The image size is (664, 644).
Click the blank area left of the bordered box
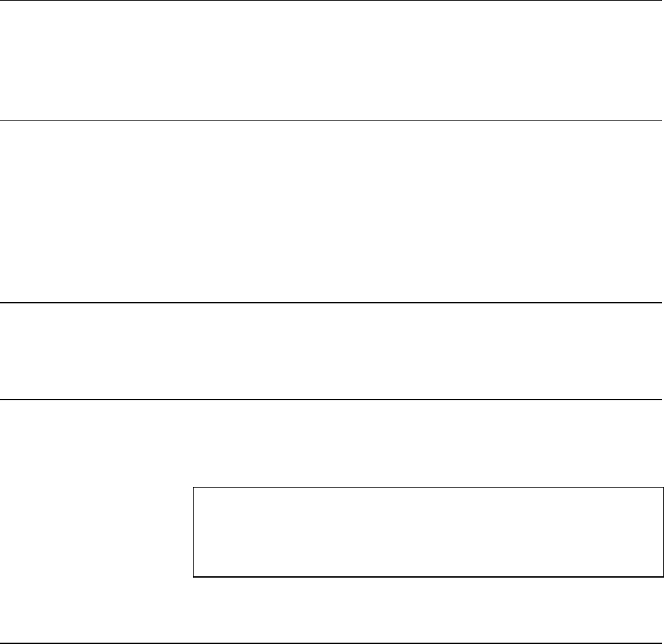pos(97,532)
